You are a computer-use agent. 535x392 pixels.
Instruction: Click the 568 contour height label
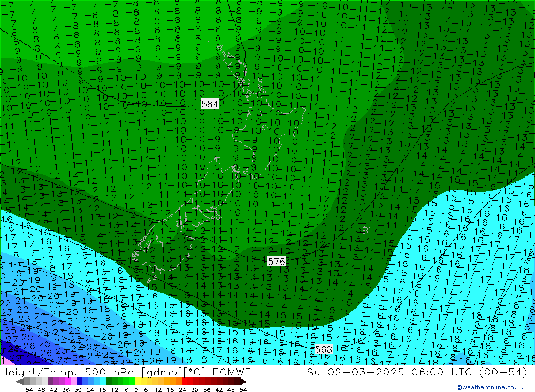coord(323,349)
